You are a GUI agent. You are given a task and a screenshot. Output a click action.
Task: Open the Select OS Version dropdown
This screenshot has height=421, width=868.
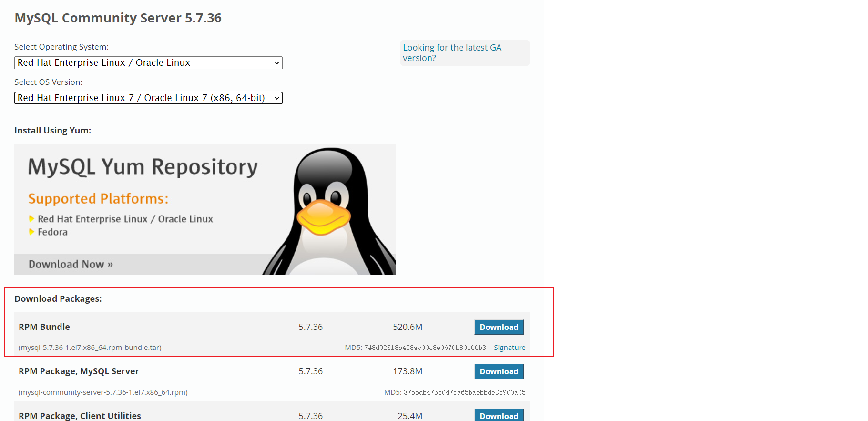coord(148,98)
